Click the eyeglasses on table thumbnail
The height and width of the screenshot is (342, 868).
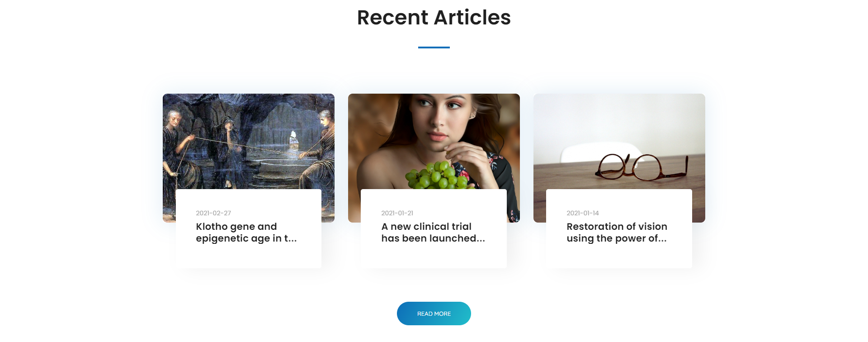coord(619,141)
